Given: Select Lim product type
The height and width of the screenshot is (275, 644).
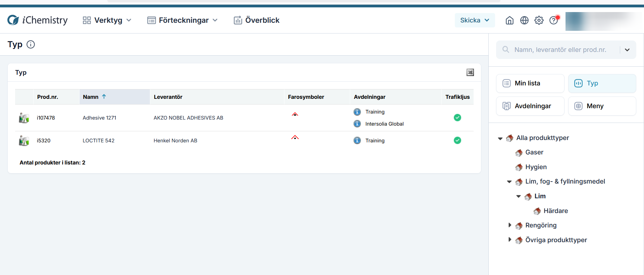Looking at the screenshot, I should tap(540, 196).
